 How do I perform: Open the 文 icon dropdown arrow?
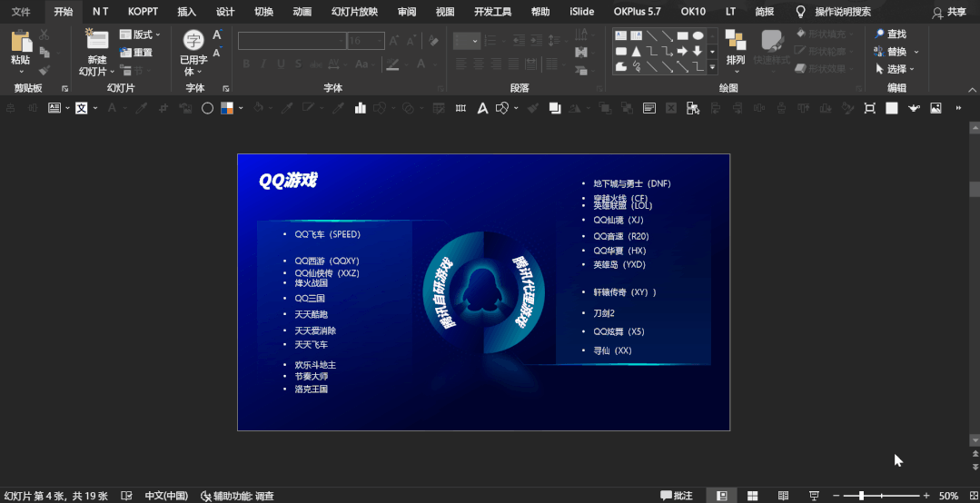[95, 108]
